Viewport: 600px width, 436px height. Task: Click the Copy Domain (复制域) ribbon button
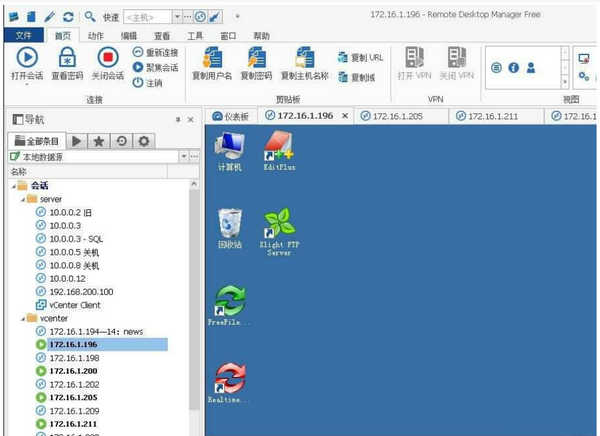[x=356, y=77]
